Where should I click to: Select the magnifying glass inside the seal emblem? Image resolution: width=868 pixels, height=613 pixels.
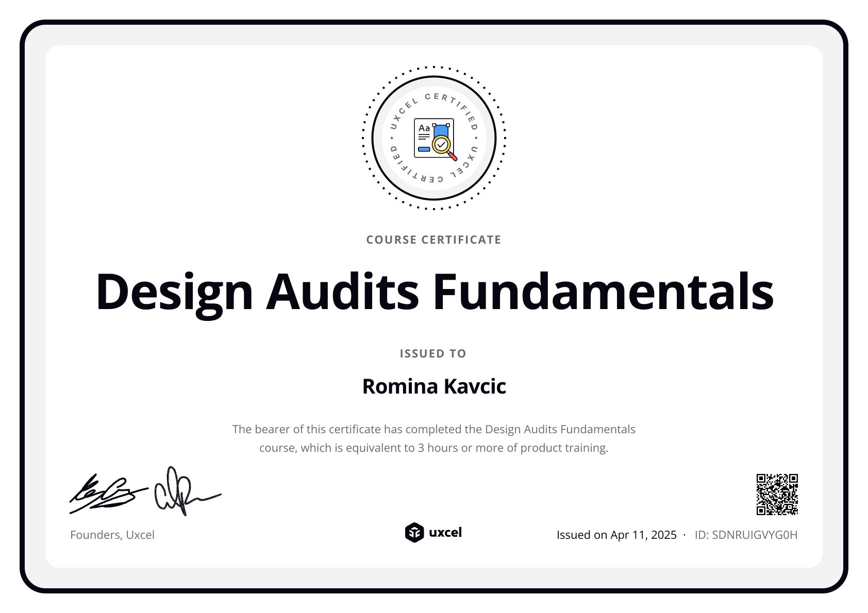tap(442, 144)
